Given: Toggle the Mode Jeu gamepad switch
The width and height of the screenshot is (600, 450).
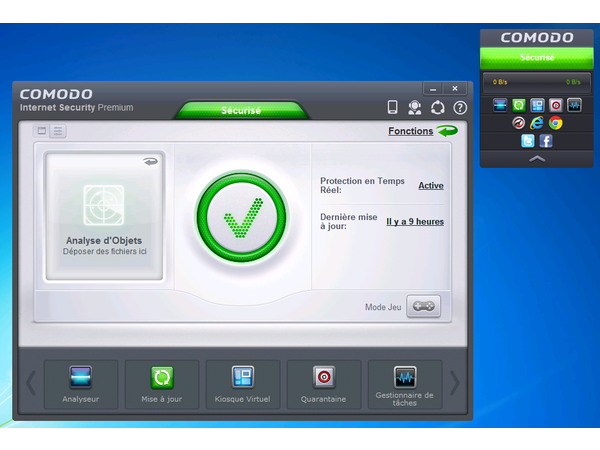Looking at the screenshot, I should click(423, 307).
